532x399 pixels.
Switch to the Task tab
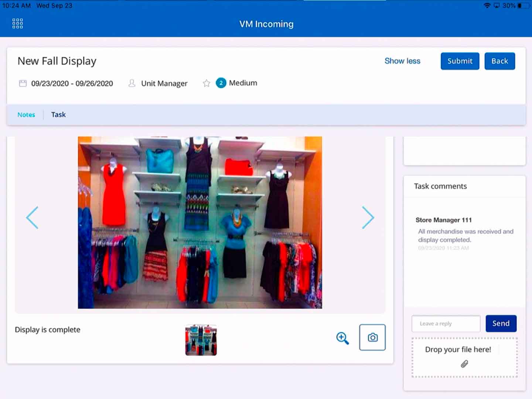[58, 115]
